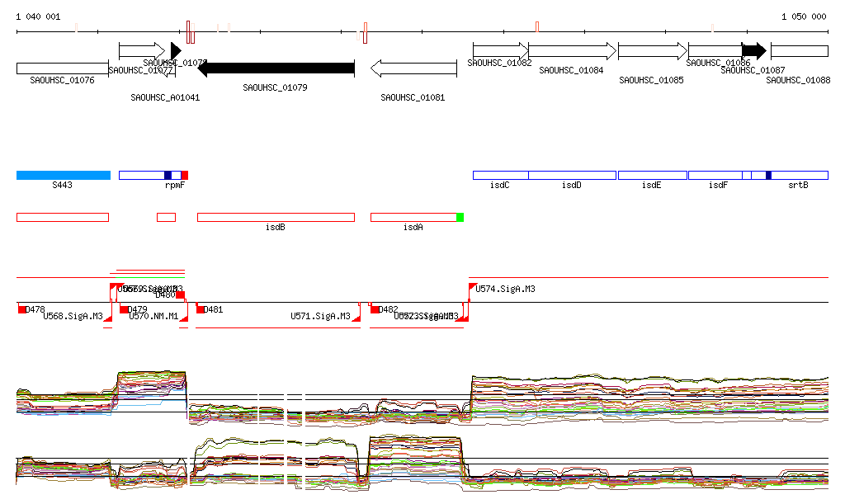Click the solid blue S443 segment bar

pyautogui.click(x=64, y=175)
